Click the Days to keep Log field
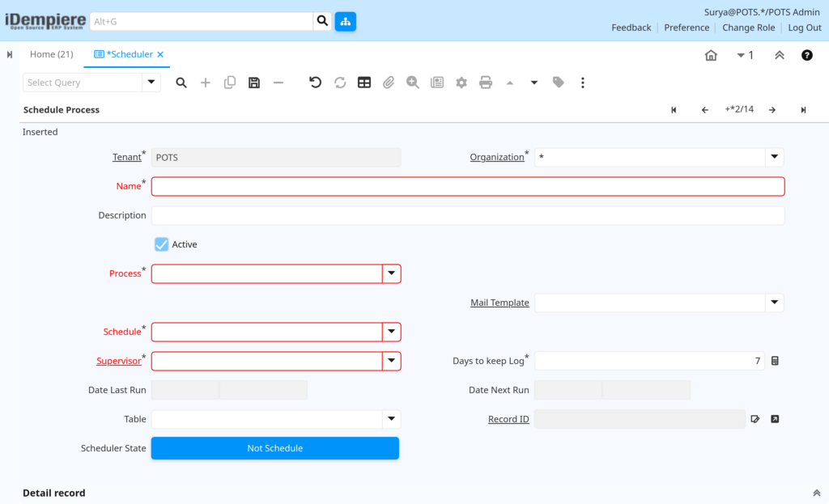829x504 pixels. click(649, 361)
